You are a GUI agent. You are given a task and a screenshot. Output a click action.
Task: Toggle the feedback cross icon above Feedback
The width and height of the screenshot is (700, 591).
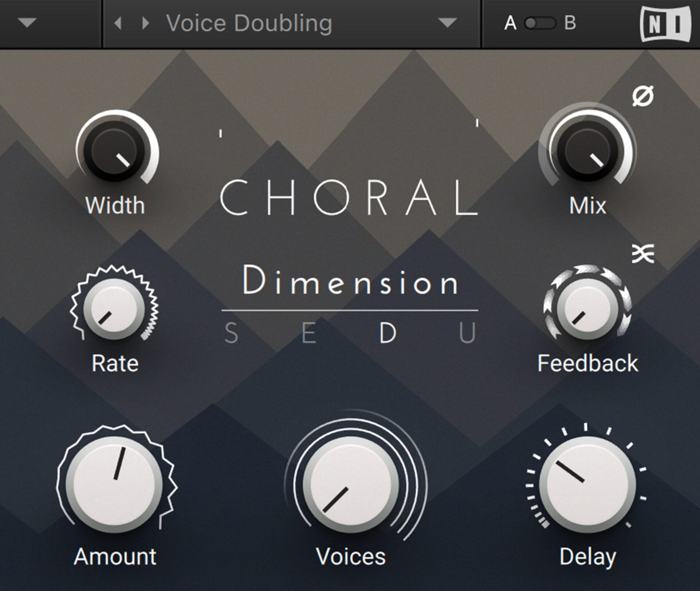[x=643, y=254]
